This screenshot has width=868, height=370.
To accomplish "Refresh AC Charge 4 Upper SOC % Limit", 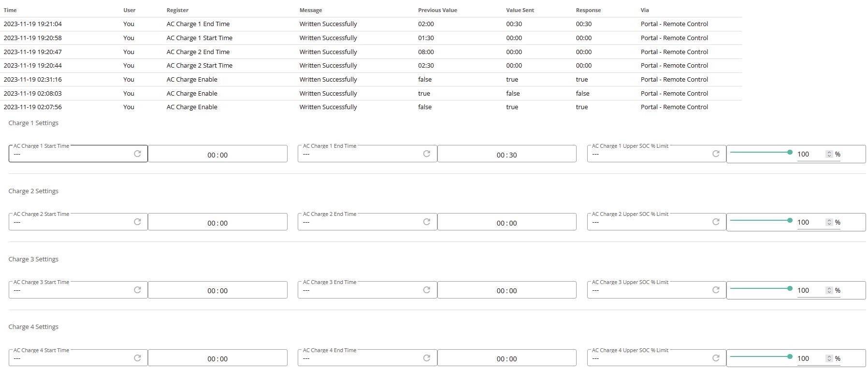I will 716,358.
